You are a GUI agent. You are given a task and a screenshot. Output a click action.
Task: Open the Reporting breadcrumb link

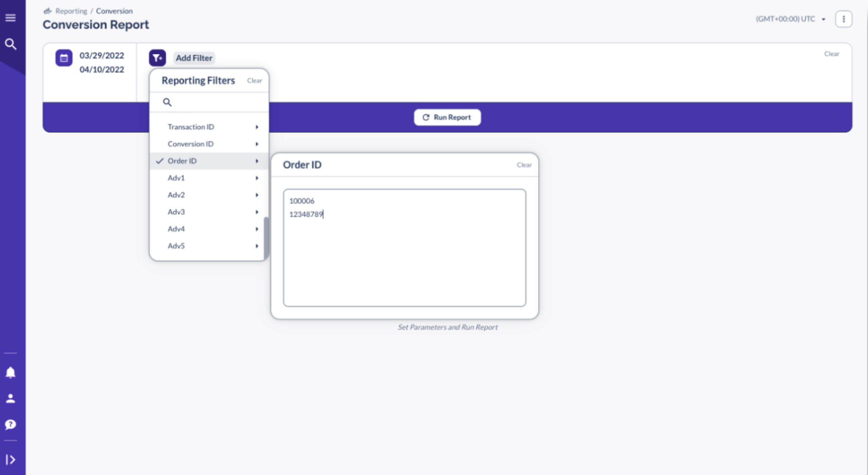coord(71,11)
